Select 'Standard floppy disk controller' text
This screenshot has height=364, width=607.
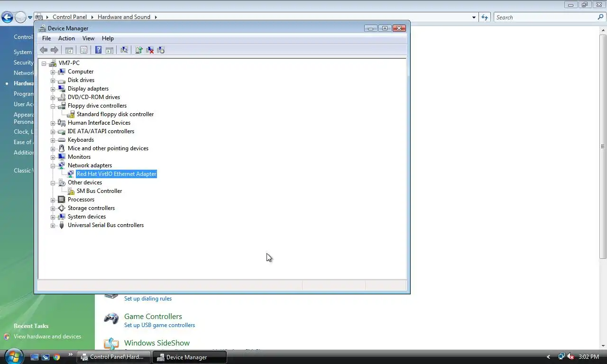115,114
